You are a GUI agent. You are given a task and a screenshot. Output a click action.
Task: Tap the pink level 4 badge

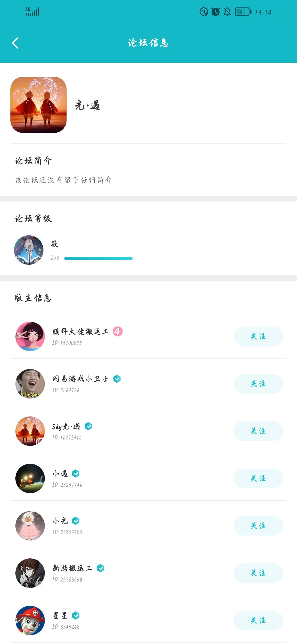coord(117,331)
